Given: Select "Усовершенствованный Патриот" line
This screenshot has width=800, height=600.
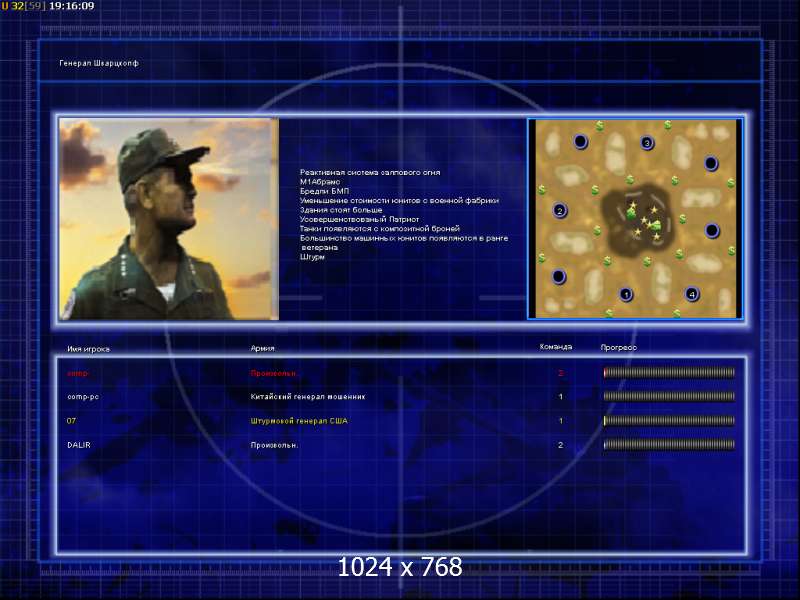Looking at the screenshot, I should [x=359, y=219].
